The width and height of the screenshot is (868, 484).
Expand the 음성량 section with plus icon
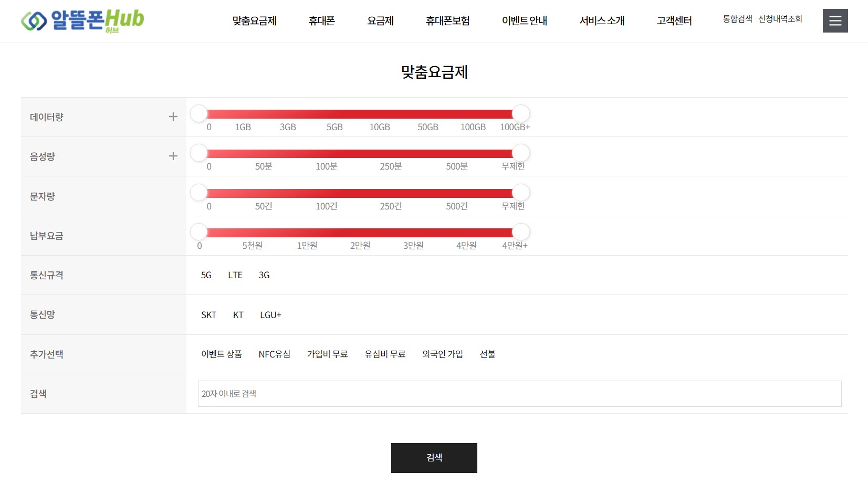pyautogui.click(x=172, y=155)
